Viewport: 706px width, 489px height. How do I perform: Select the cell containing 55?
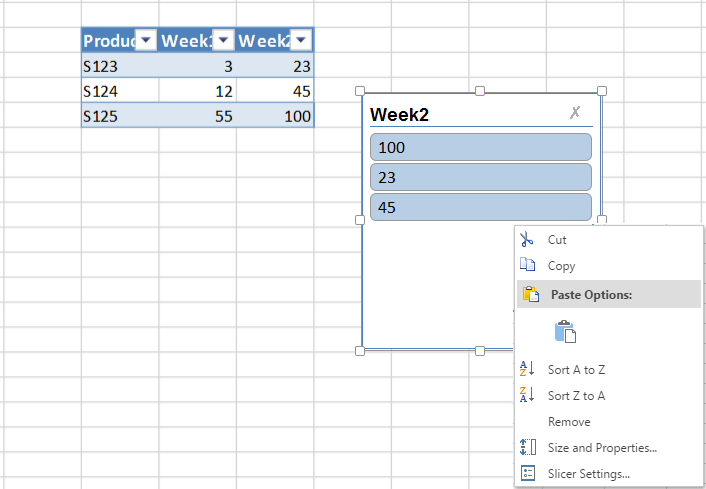(197, 116)
